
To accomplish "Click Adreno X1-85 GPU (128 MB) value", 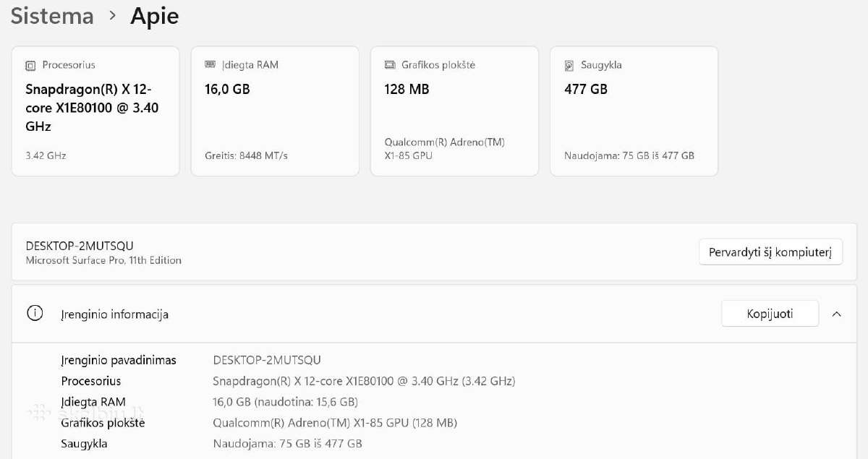I will (335, 423).
